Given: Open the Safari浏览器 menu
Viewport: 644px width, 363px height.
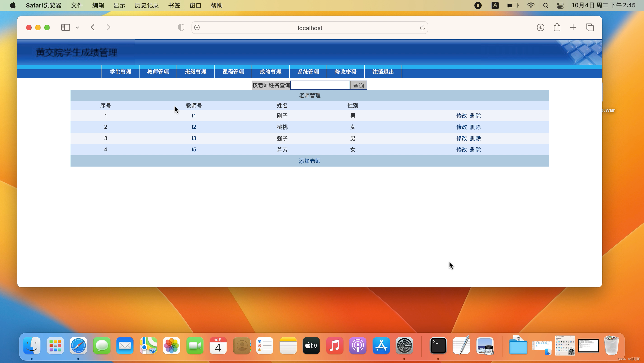Looking at the screenshot, I should coord(44,5).
